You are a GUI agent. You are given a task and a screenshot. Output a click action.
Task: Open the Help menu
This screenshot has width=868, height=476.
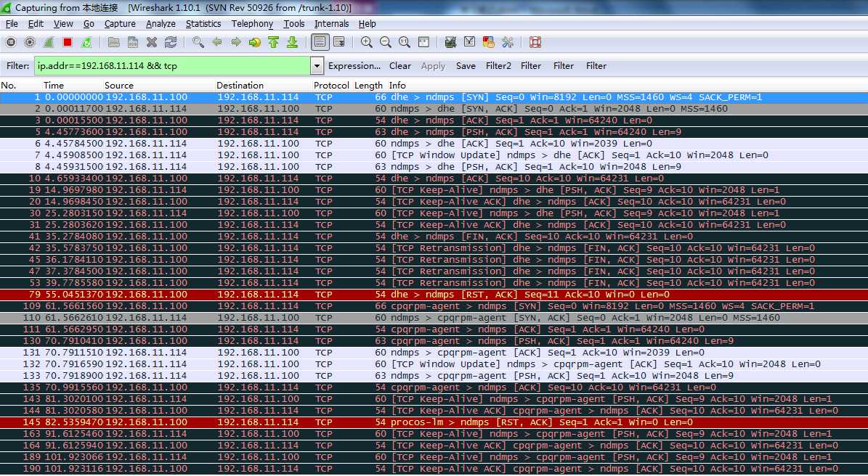[x=367, y=24]
